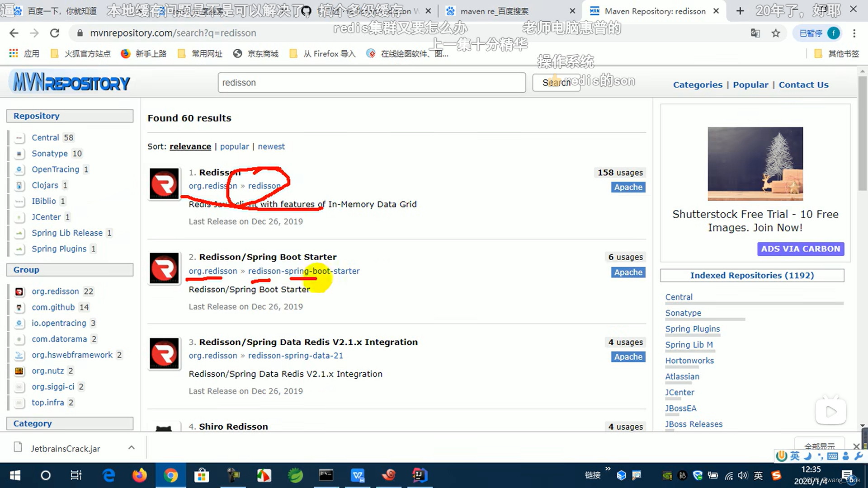Sort results by relevance
Image resolution: width=868 pixels, height=488 pixels.
(190, 146)
